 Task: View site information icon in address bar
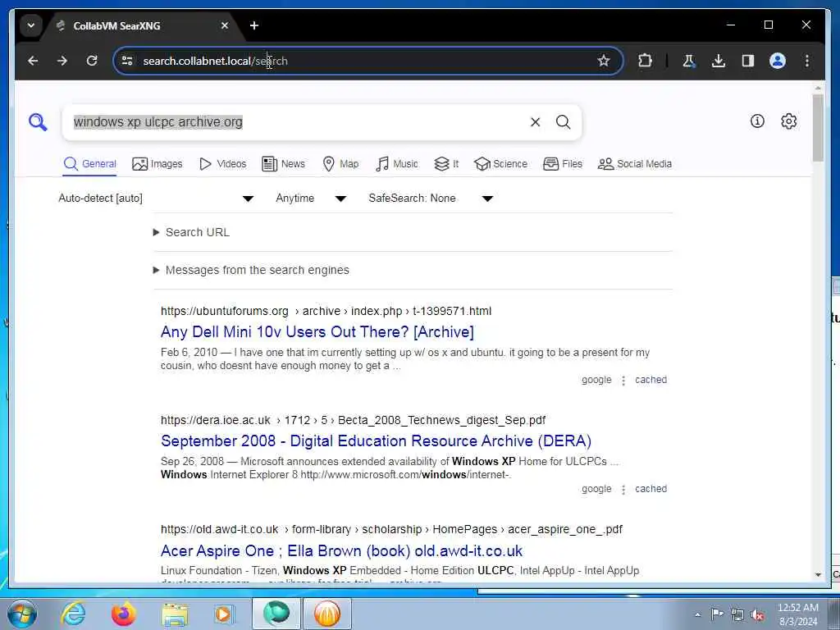click(x=127, y=61)
